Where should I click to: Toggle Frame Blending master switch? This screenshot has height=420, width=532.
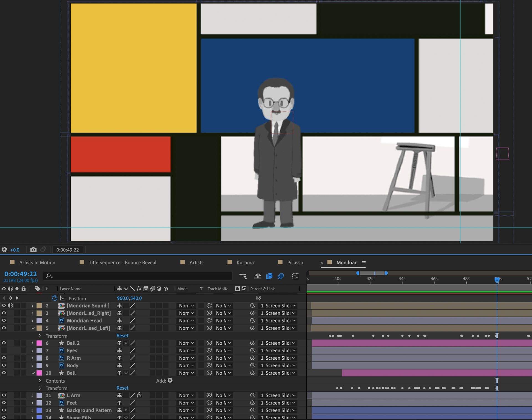pyautogui.click(x=269, y=276)
